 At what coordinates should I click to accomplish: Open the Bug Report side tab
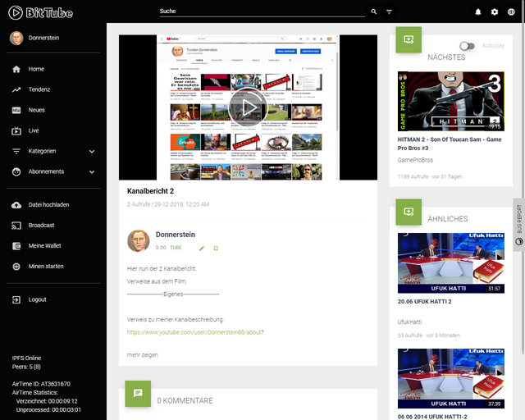coord(519,225)
